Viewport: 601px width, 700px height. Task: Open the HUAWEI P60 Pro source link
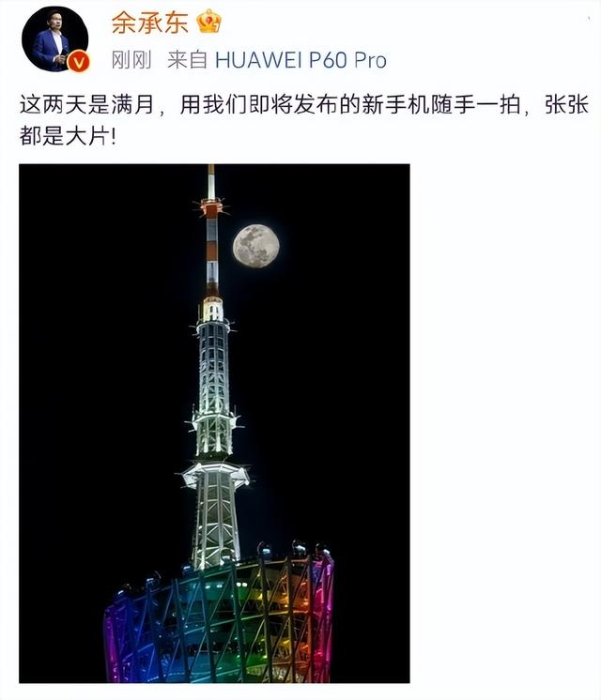(x=300, y=60)
